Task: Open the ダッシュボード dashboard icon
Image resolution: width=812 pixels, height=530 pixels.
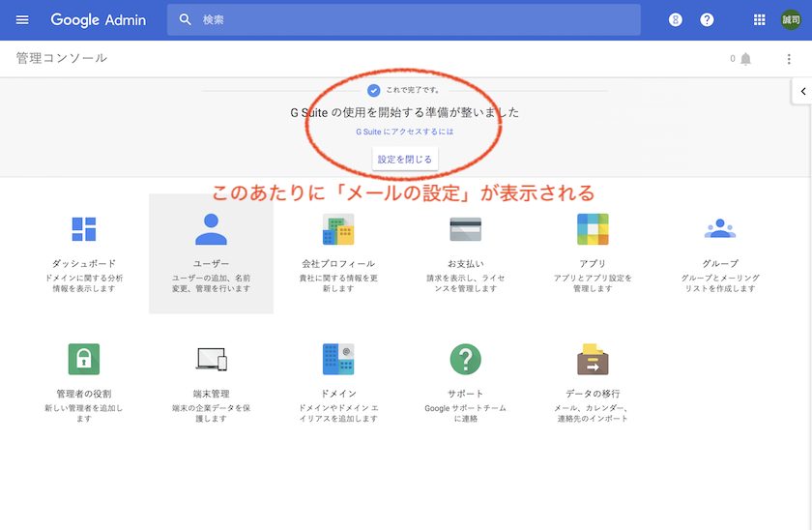Action: pos(84,229)
